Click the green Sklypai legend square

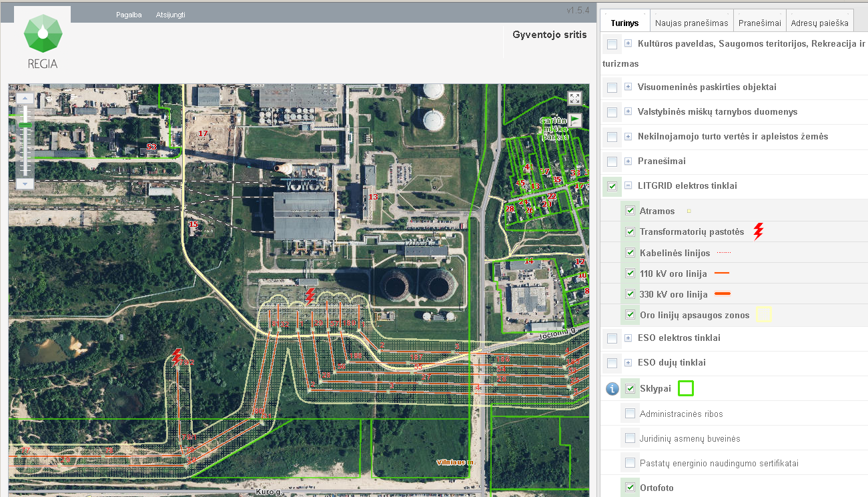point(686,388)
